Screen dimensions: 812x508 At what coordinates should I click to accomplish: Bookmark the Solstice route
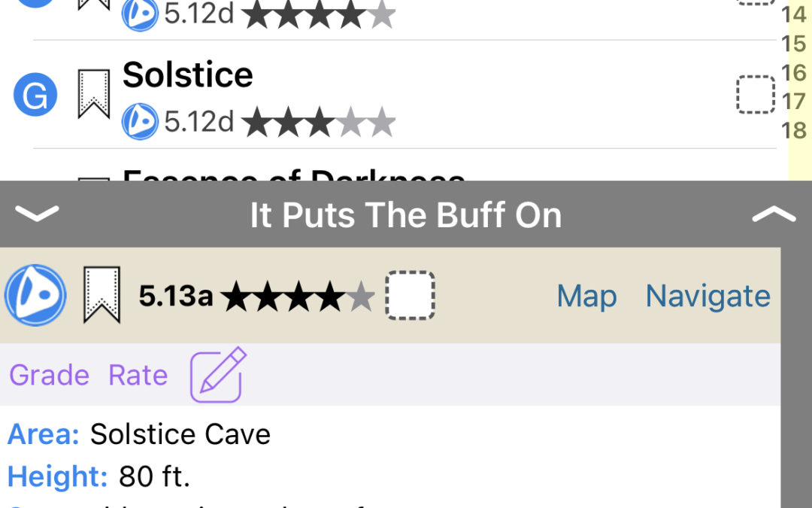[x=94, y=94]
